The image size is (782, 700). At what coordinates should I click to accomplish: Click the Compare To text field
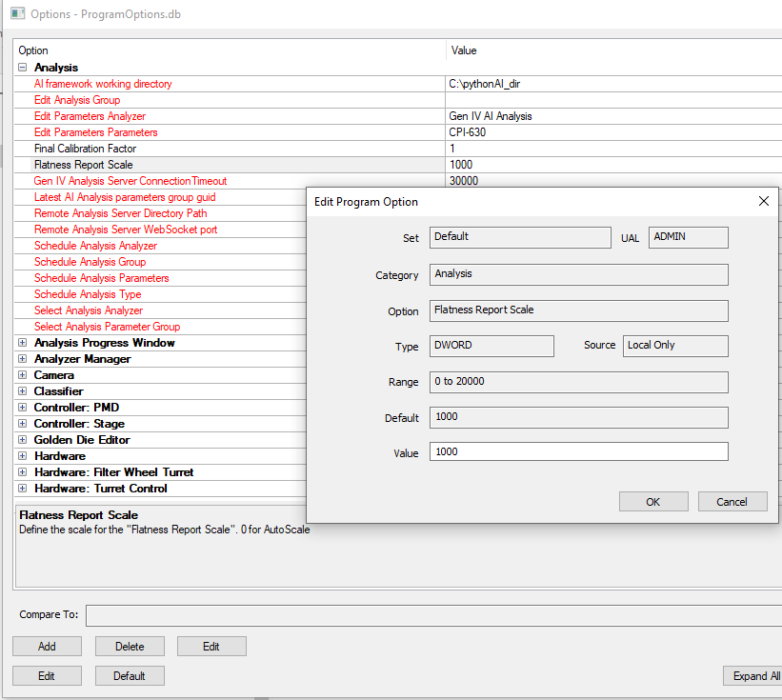coord(433,615)
